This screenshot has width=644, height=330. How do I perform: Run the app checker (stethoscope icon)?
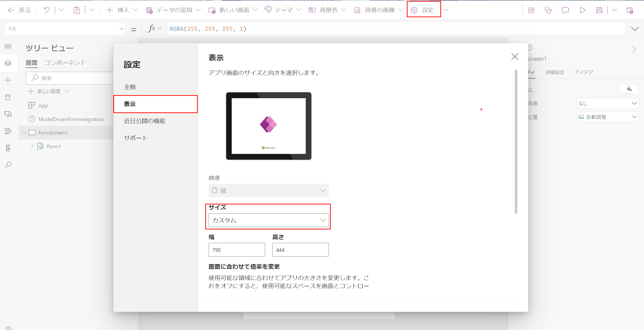coord(548,10)
